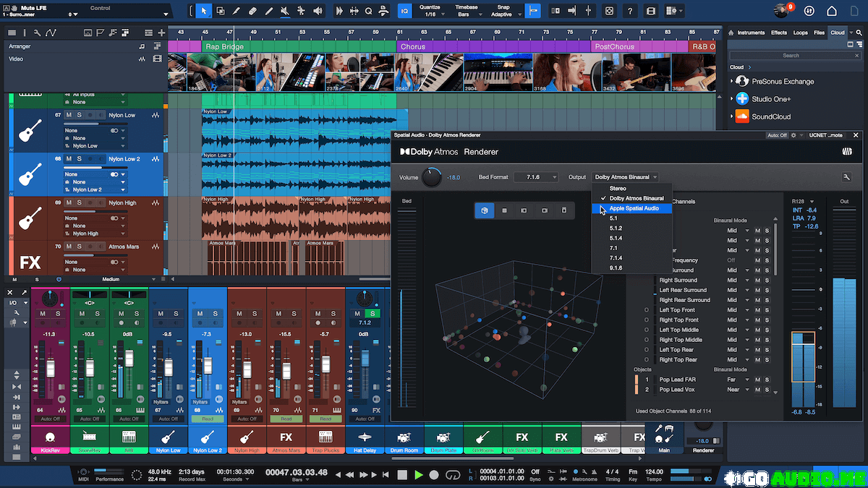Open the Bed Format 7.1.6 dropdown
The height and width of the screenshot is (488, 868).
pyautogui.click(x=537, y=177)
